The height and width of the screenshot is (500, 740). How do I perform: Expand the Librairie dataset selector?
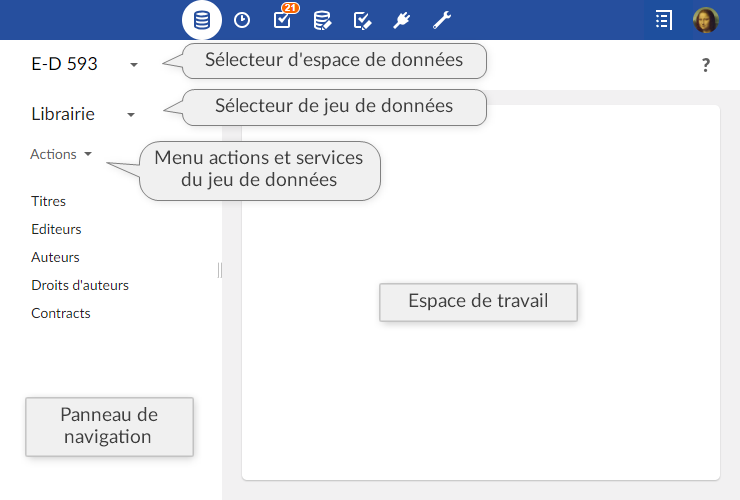pyautogui.click(x=131, y=115)
